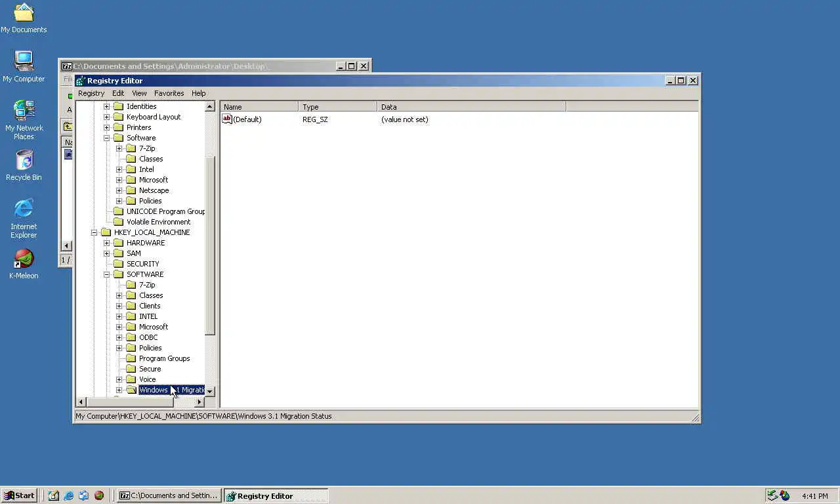
Task: Expand the Voice key
Action: tap(119, 379)
